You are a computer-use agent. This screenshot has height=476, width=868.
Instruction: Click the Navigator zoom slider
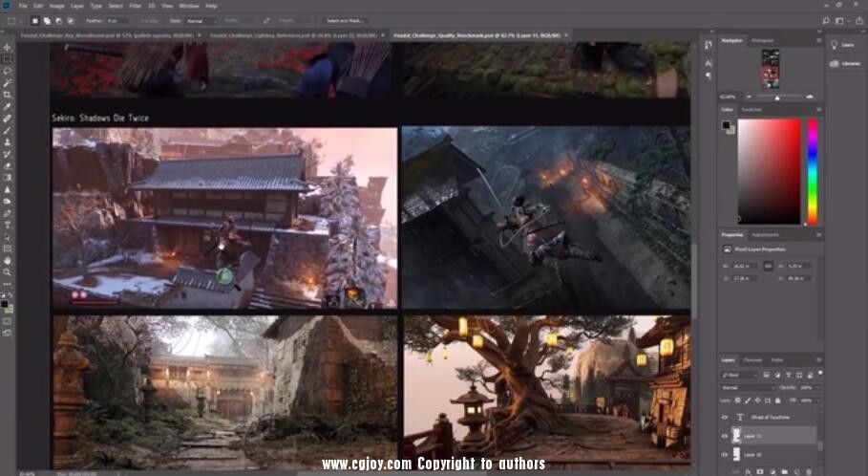(777, 97)
